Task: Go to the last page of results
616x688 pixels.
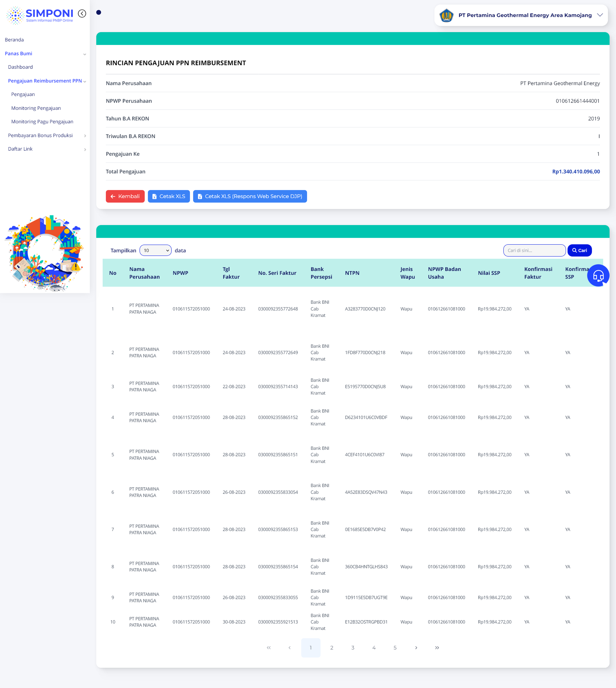Action: click(437, 648)
